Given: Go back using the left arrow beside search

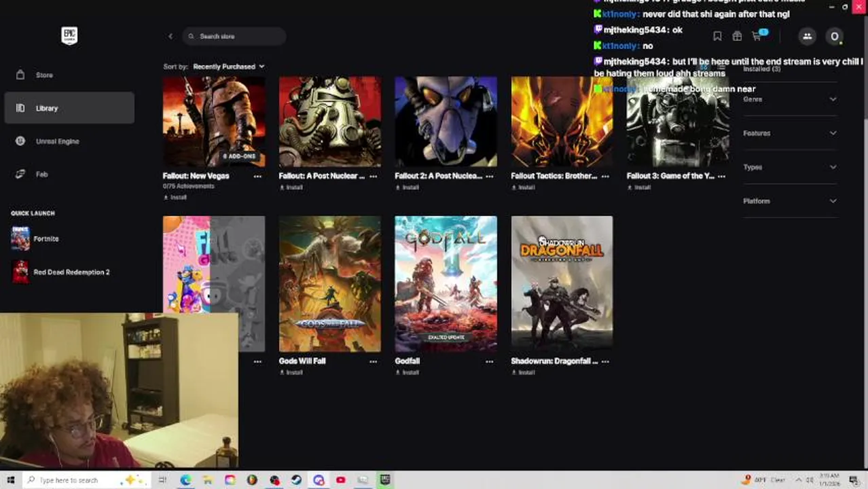Looking at the screenshot, I should 170,36.
